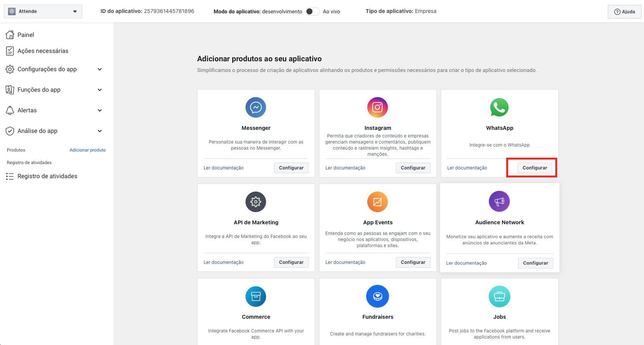Open Análise do app menu item
Viewport: 644px width, 345px height.
(37, 131)
